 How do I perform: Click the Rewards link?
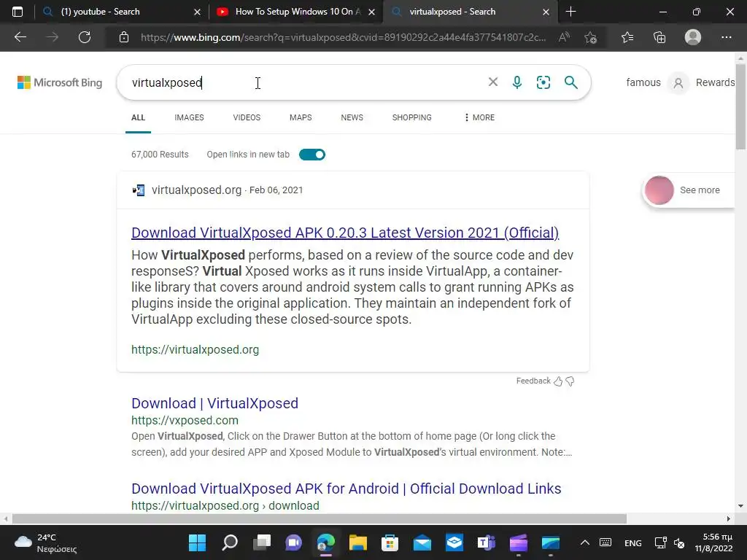pos(715,82)
